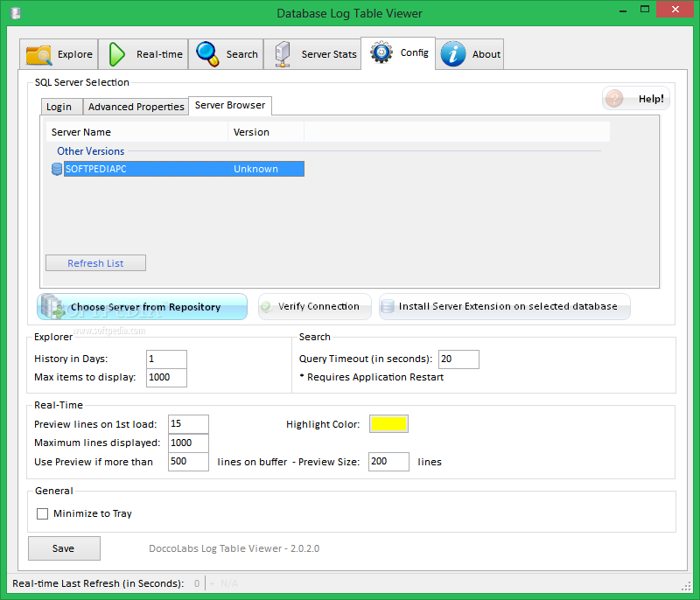
Task: Click the Real-time Last Refresh status label
Action: (x=98, y=583)
